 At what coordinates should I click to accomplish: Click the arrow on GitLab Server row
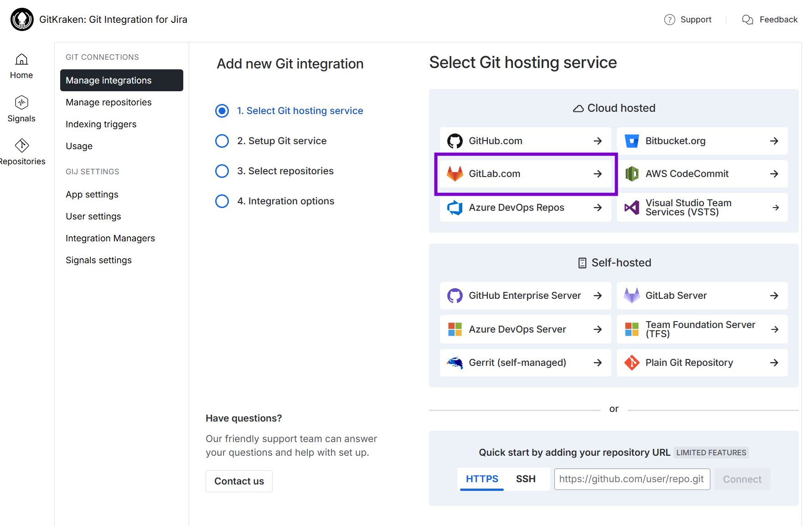[x=774, y=296]
